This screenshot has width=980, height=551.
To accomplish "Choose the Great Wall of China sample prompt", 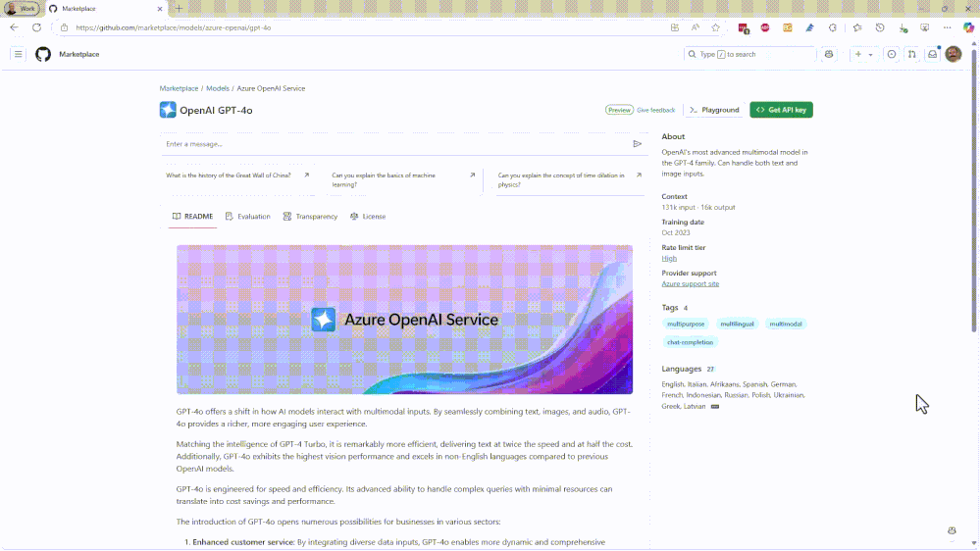I will 238,180.
